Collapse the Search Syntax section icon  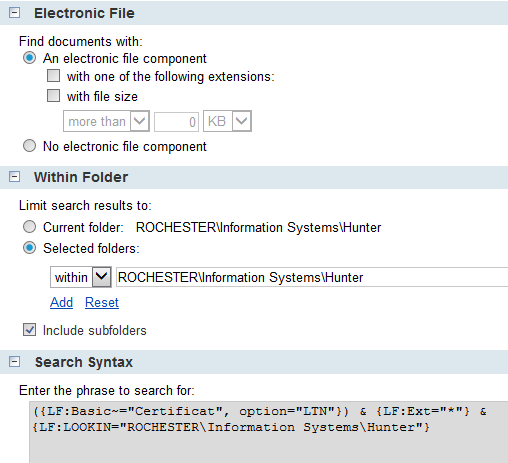pos(14,362)
